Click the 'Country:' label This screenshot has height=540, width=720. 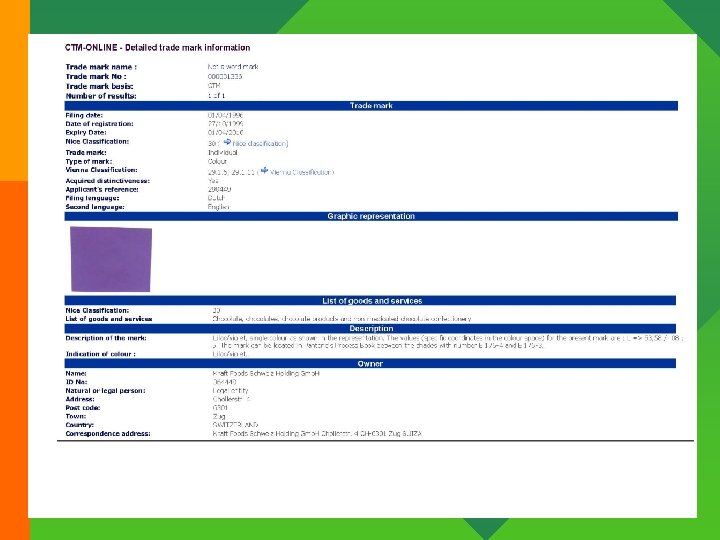click(79, 425)
